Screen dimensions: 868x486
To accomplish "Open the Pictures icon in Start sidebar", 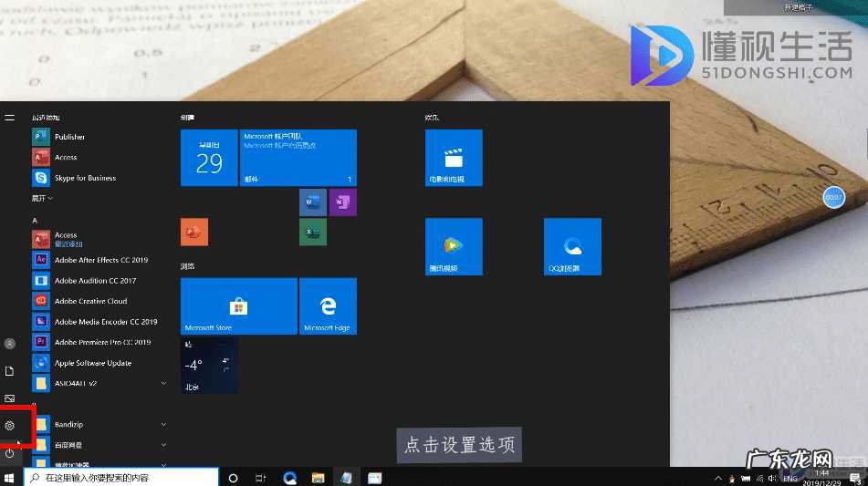I will pos(10,398).
